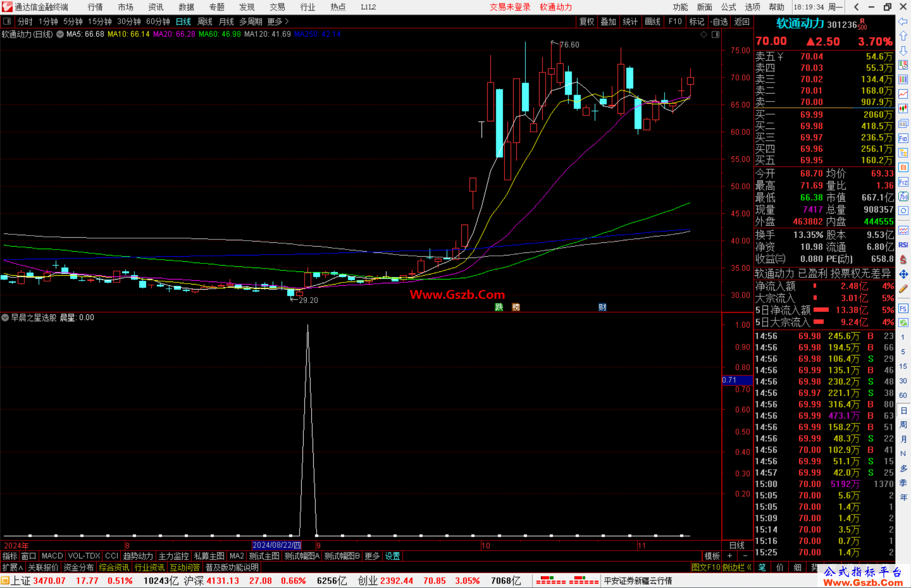Toggle the 笔 tick detail tab
This screenshot has width=911, height=588.
click(762, 567)
